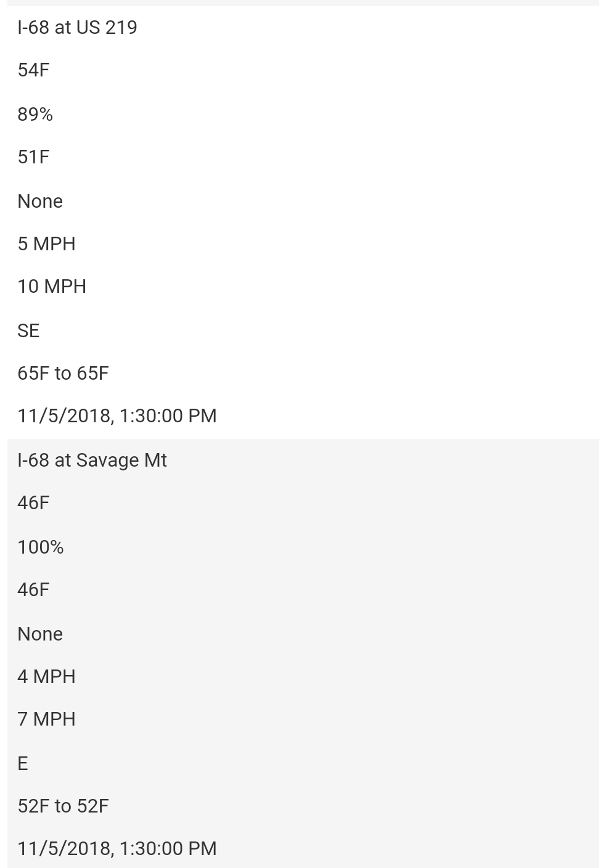Click the 54F temperature reading
This screenshot has width=603, height=868.
click(x=33, y=70)
